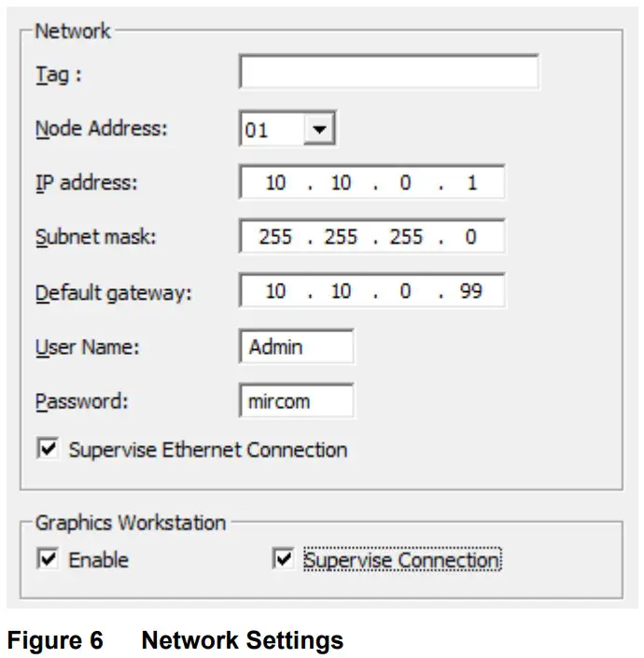Click the last IP address octet showing 1
The width and height of the screenshot is (644, 658).
click(471, 183)
